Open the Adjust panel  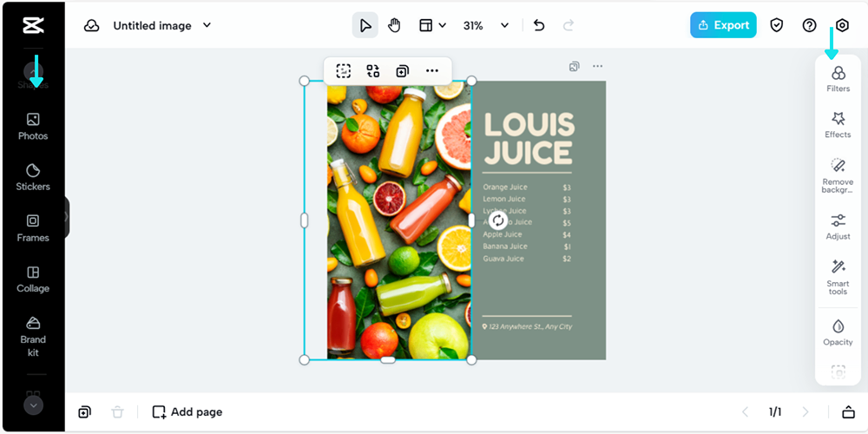coord(838,227)
